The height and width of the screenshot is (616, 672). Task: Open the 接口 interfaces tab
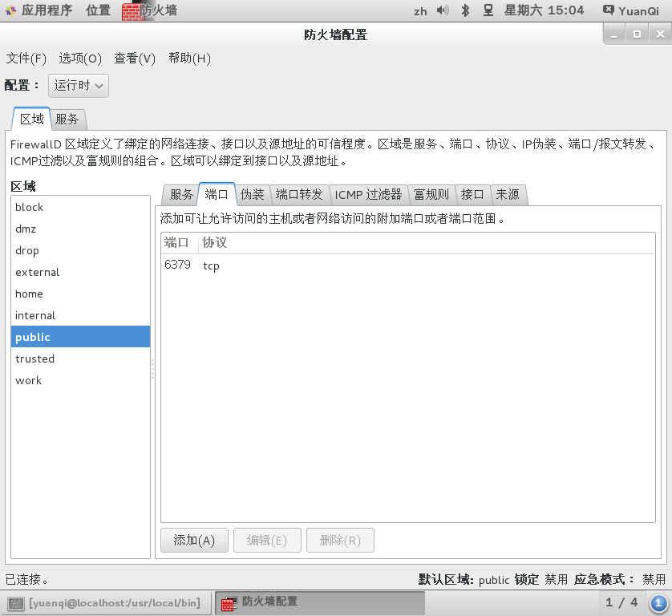(x=472, y=195)
